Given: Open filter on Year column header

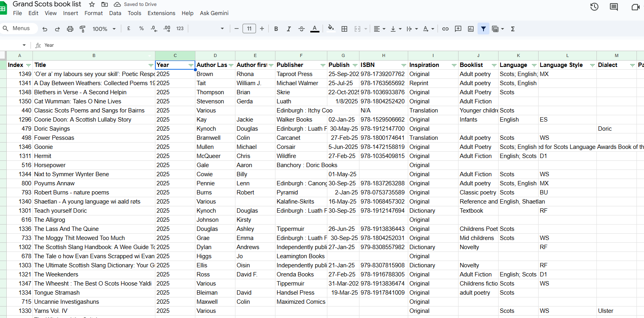Looking at the screenshot, I should point(191,65).
